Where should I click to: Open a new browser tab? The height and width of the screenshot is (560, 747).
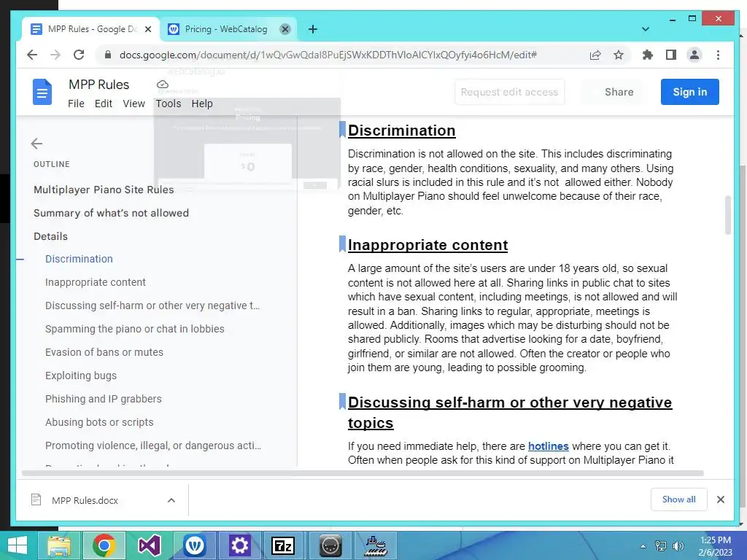pos(312,29)
